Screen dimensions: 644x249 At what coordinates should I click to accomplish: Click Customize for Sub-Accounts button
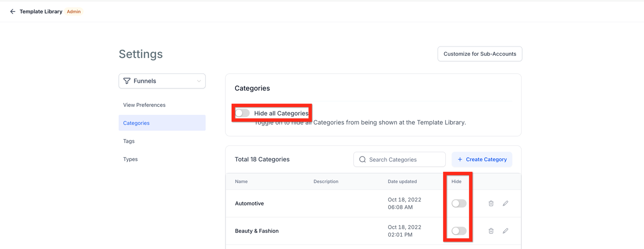tap(480, 54)
